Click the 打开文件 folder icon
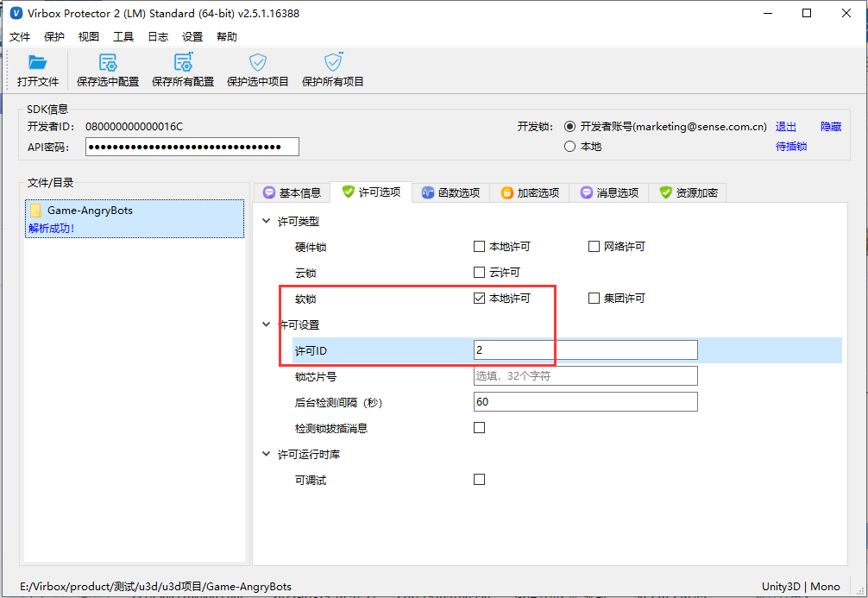 (x=38, y=62)
